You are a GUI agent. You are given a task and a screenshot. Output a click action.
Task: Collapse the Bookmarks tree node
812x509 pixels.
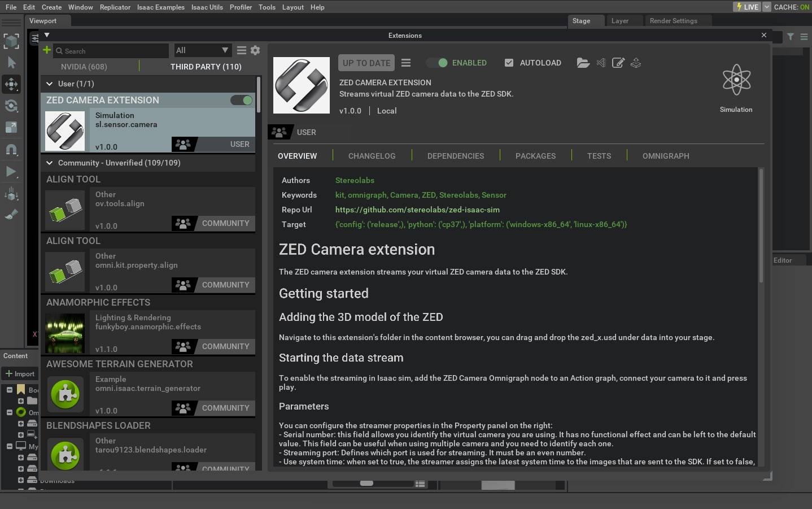pyautogui.click(x=10, y=390)
